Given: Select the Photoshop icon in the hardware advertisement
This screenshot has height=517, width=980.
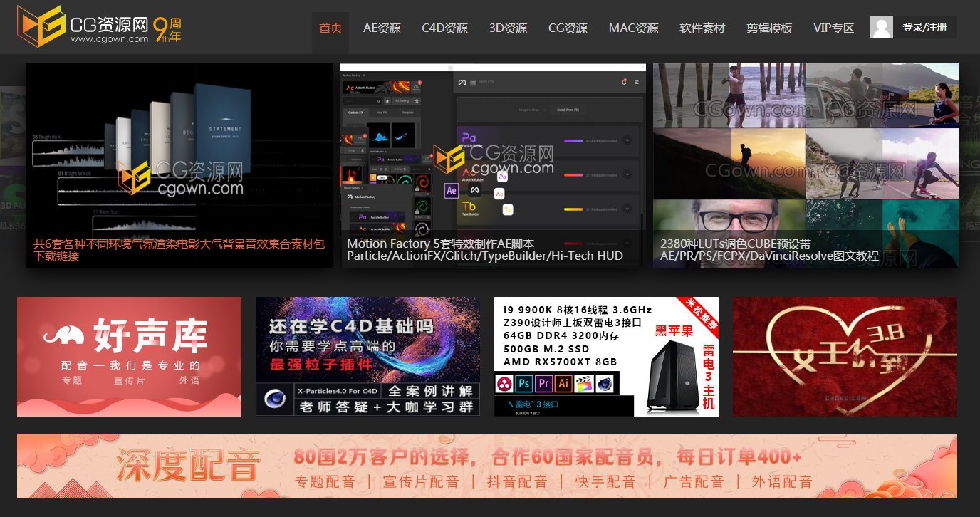Looking at the screenshot, I should pos(524,384).
